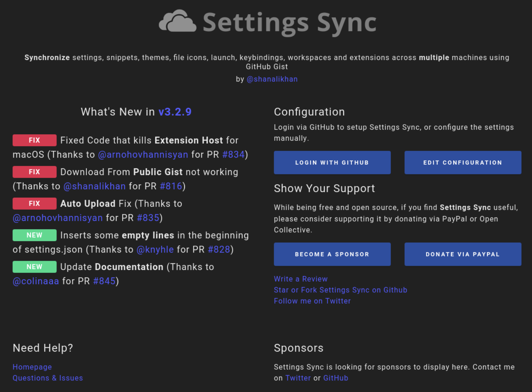Click the @colinaaa contributor link
The width and height of the screenshot is (532, 392).
tap(36, 281)
